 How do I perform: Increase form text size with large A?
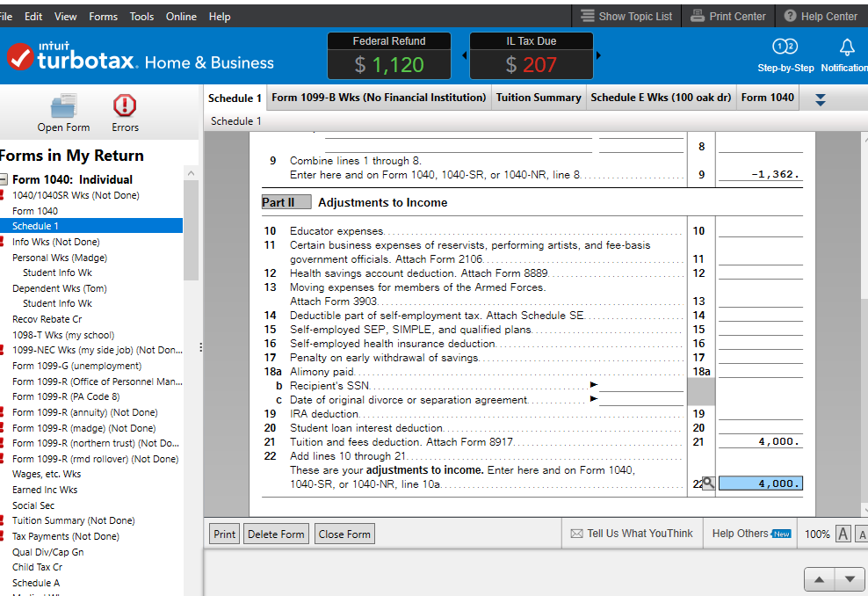coord(843,534)
